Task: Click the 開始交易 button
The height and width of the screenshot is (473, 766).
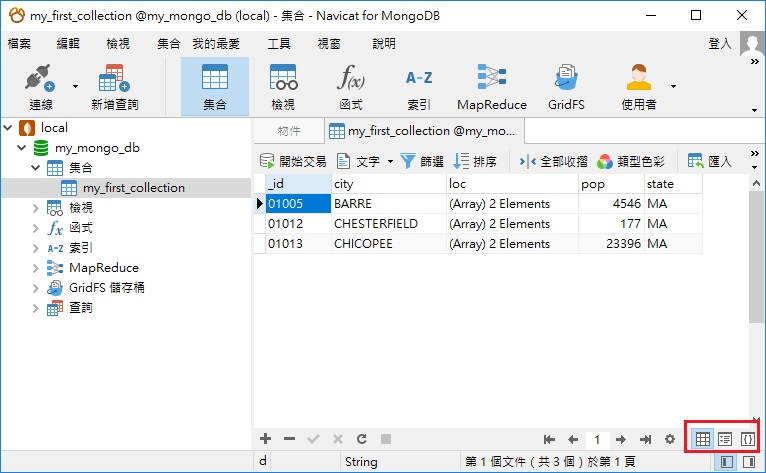Action: point(293,161)
